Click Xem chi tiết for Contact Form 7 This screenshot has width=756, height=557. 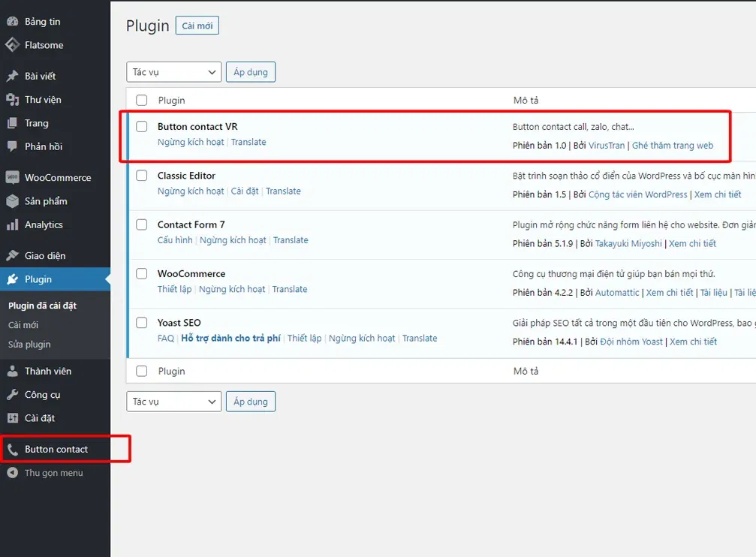(x=692, y=243)
